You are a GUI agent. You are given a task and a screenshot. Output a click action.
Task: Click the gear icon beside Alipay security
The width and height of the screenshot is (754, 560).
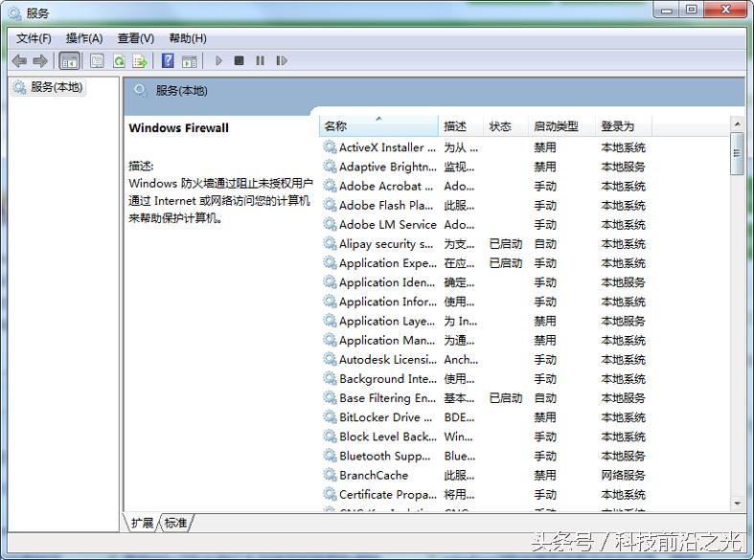330,243
